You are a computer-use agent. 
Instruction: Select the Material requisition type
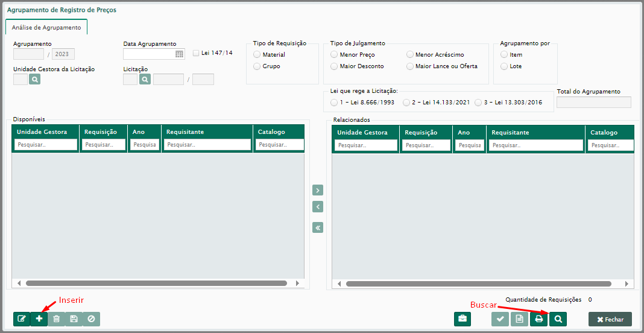[x=257, y=55]
